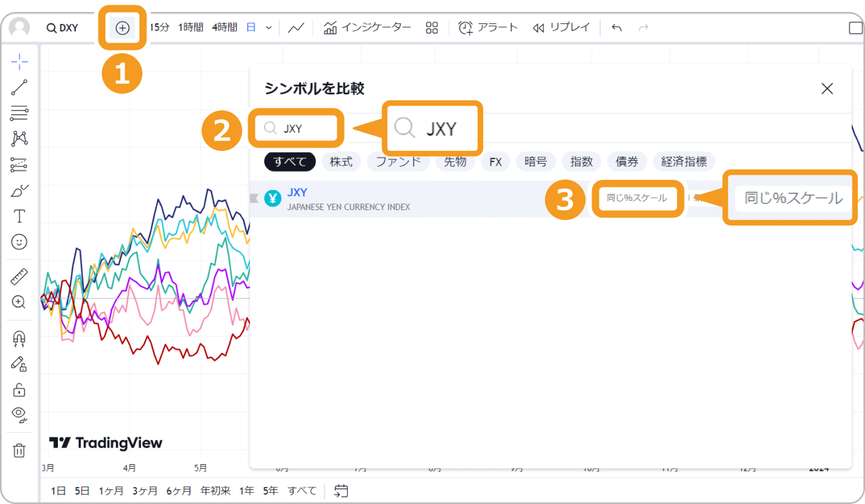Screen dimensions: 865x504
Task: Click the JXY Japanese Yen Index result
Action: pyautogui.click(x=550, y=199)
